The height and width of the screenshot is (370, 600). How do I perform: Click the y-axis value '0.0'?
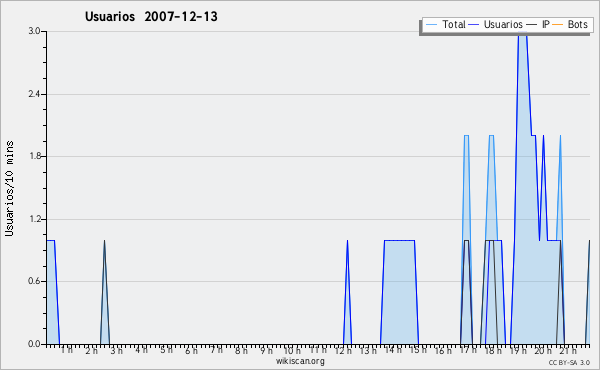34,344
